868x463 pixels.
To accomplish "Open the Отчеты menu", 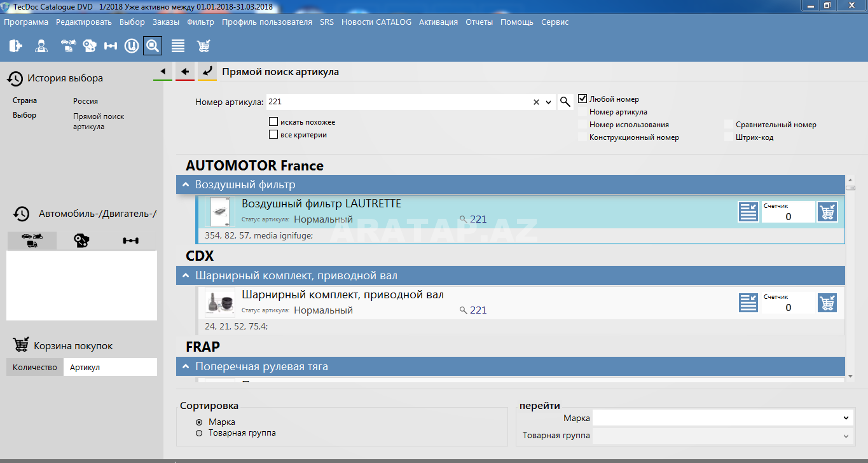I will click(x=479, y=22).
